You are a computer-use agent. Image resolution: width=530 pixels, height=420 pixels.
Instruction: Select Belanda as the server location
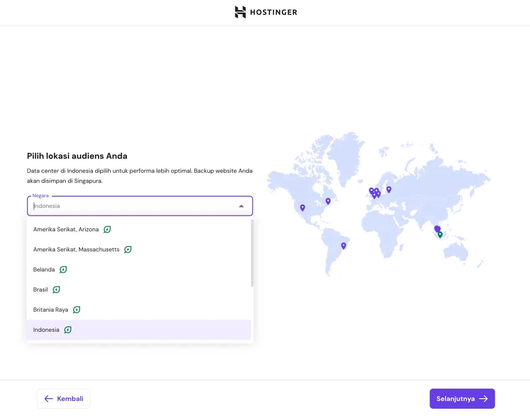click(44, 270)
